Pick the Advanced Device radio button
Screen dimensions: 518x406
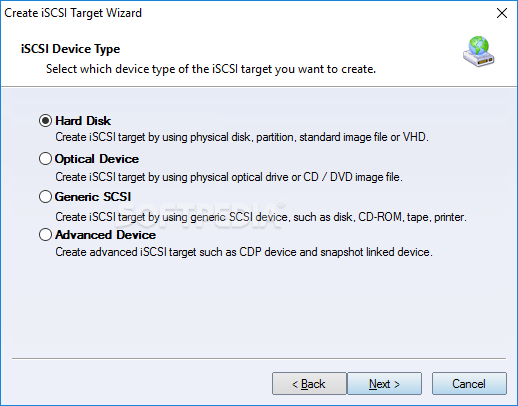coord(45,235)
